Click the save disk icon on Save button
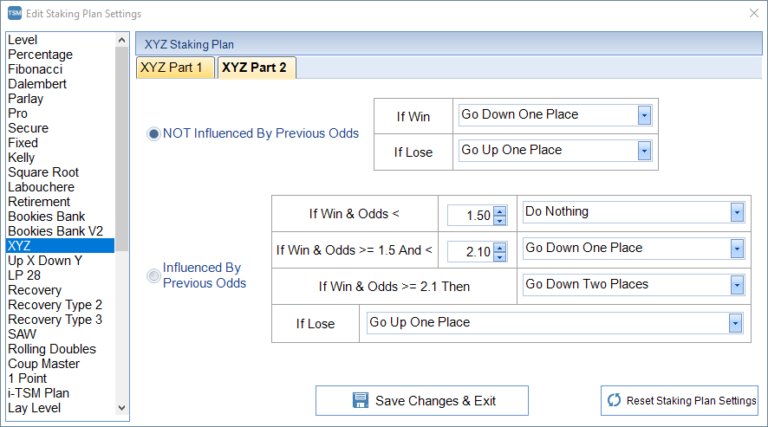This screenshot has height=427, width=768. (x=361, y=401)
